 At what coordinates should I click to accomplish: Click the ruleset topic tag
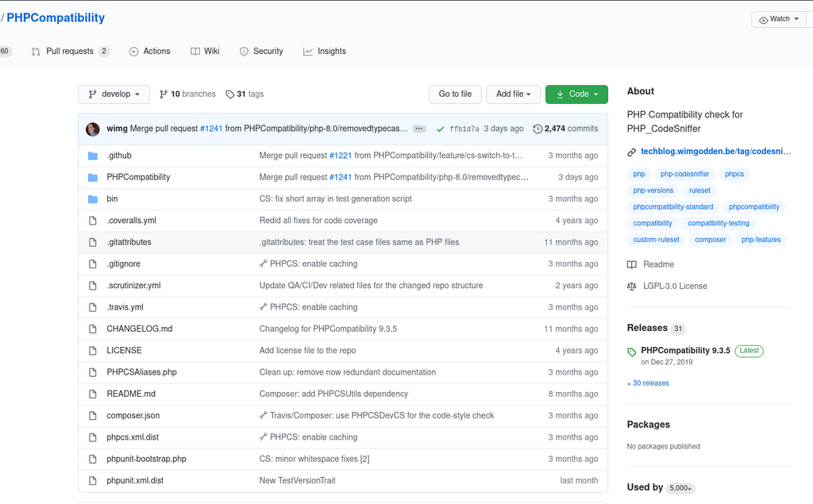(x=699, y=190)
